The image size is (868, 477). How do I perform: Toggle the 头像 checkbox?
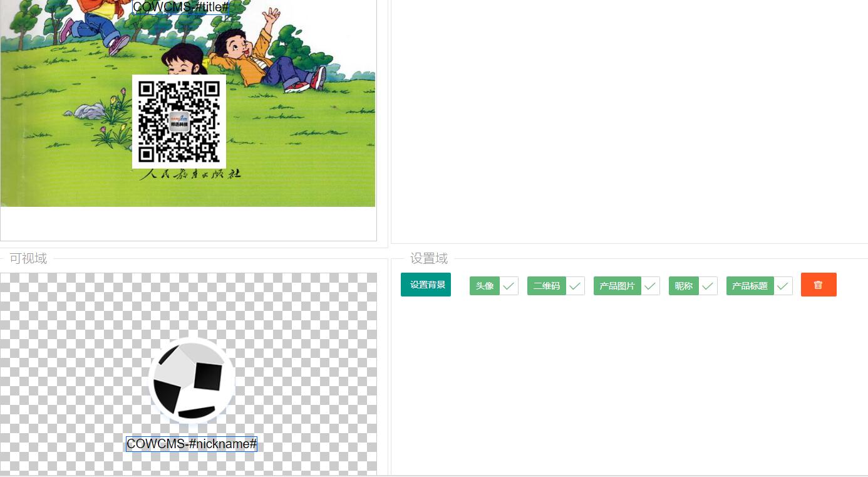point(493,286)
